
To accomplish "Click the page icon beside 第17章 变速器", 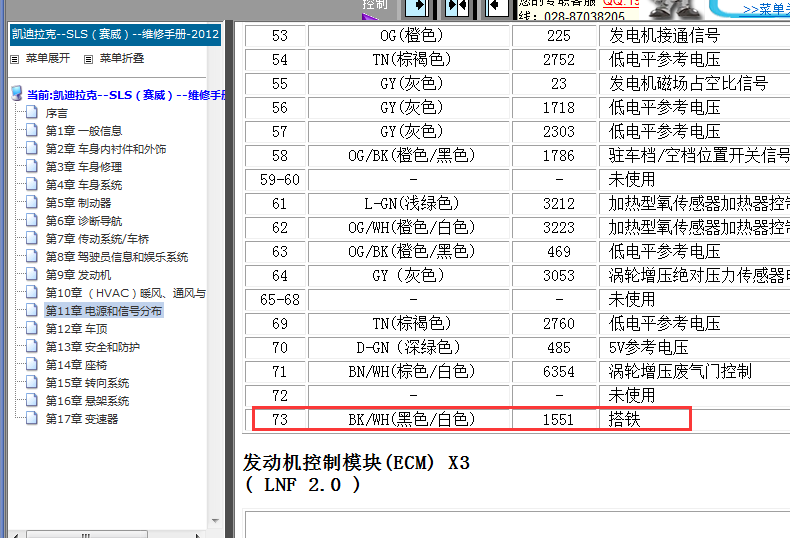I will (32, 418).
